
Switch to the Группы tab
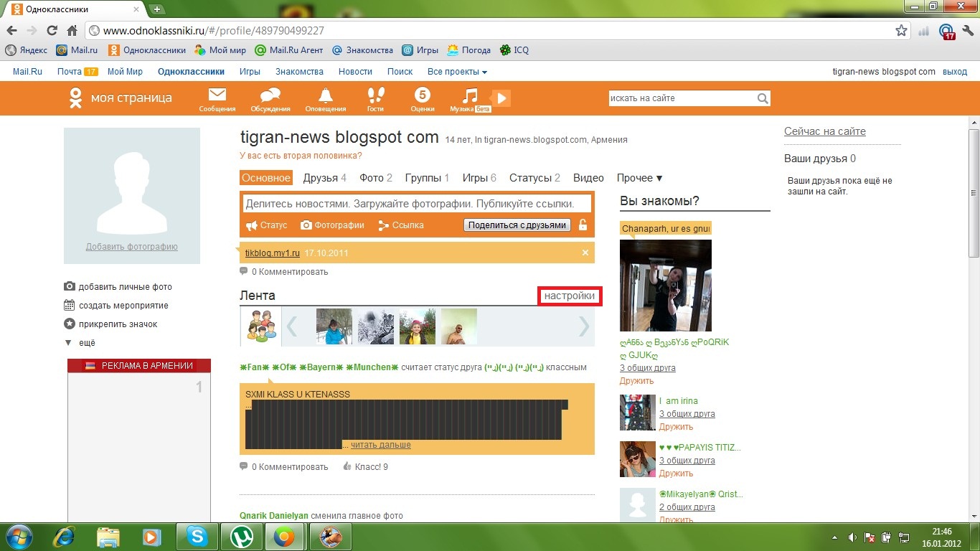[427, 178]
